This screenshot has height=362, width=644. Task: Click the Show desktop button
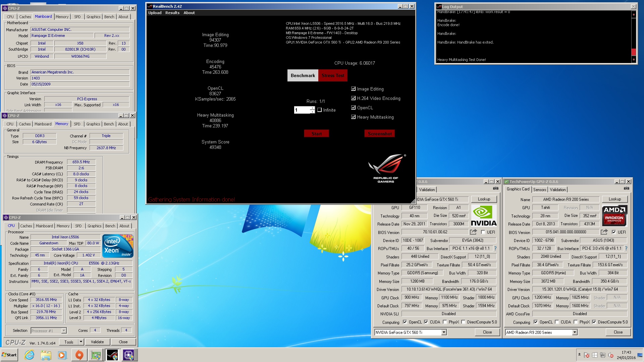[x=641, y=355]
